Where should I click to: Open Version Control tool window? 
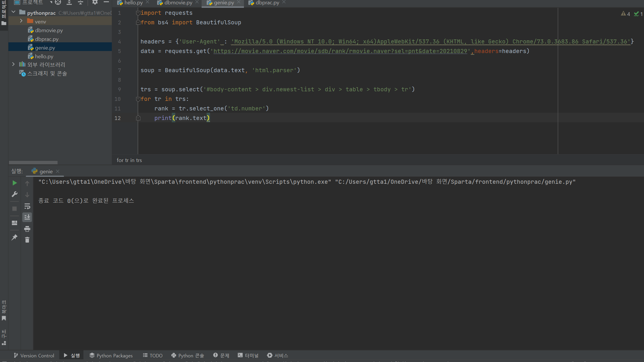[x=34, y=355]
